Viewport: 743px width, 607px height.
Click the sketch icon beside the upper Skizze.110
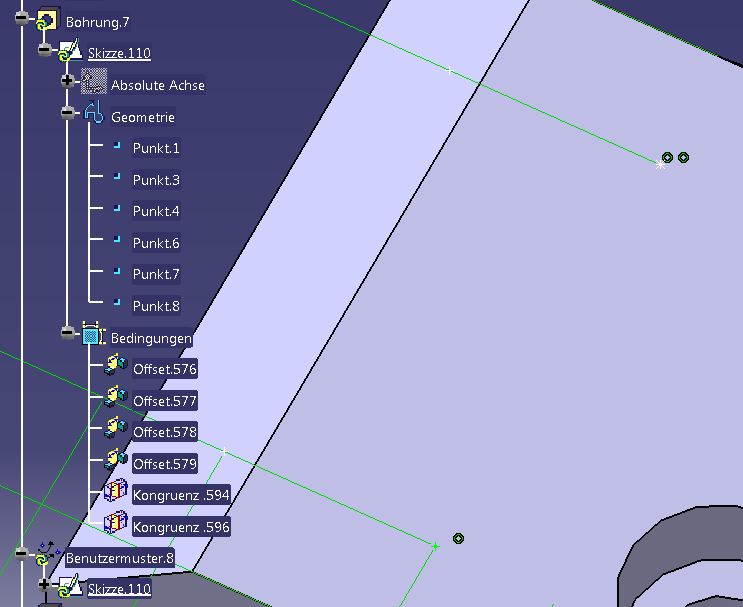[x=70, y=51]
